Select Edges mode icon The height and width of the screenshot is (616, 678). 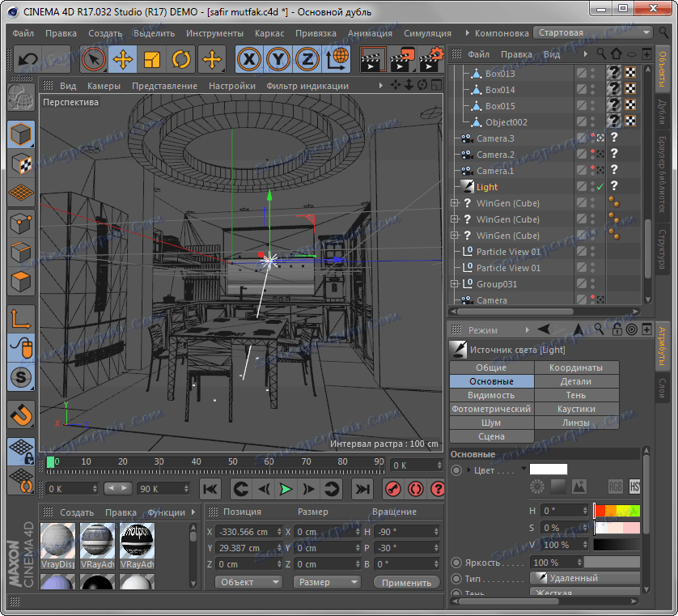[x=21, y=253]
